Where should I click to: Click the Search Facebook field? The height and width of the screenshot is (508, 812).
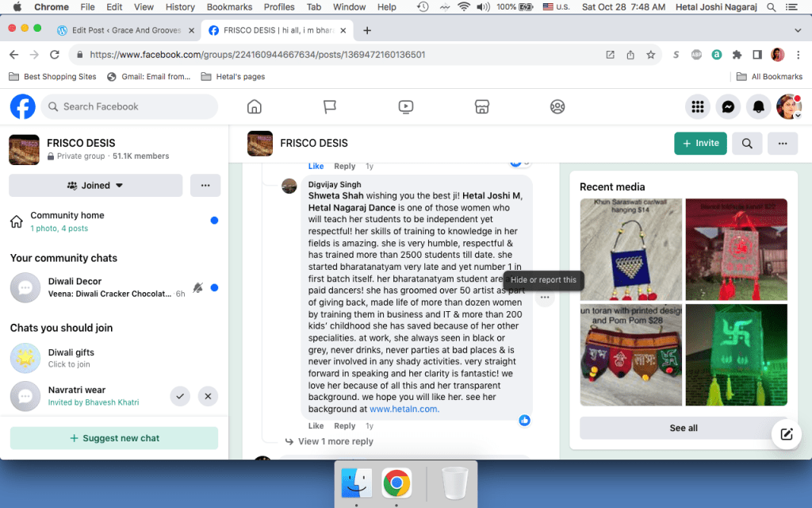pyautogui.click(x=131, y=106)
